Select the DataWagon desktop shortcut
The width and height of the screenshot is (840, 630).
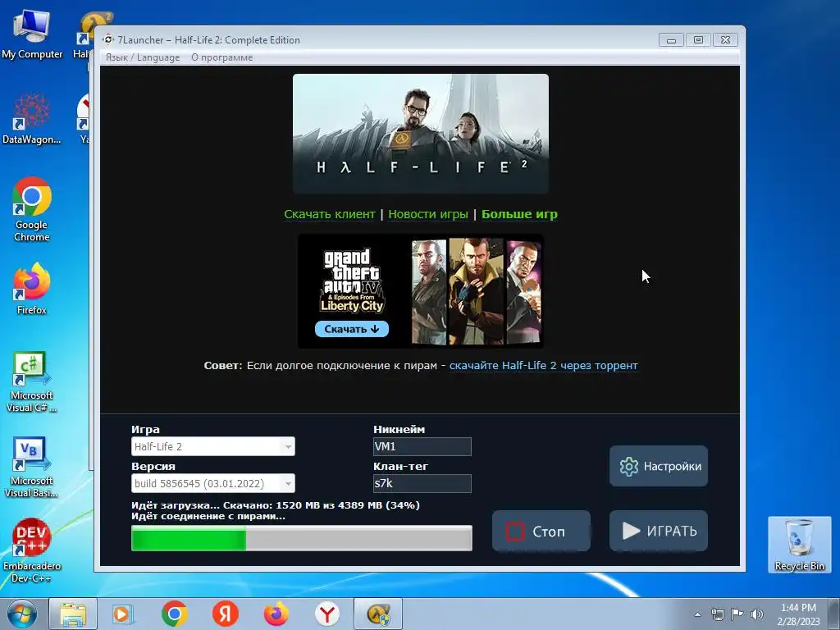pos(32,120)
